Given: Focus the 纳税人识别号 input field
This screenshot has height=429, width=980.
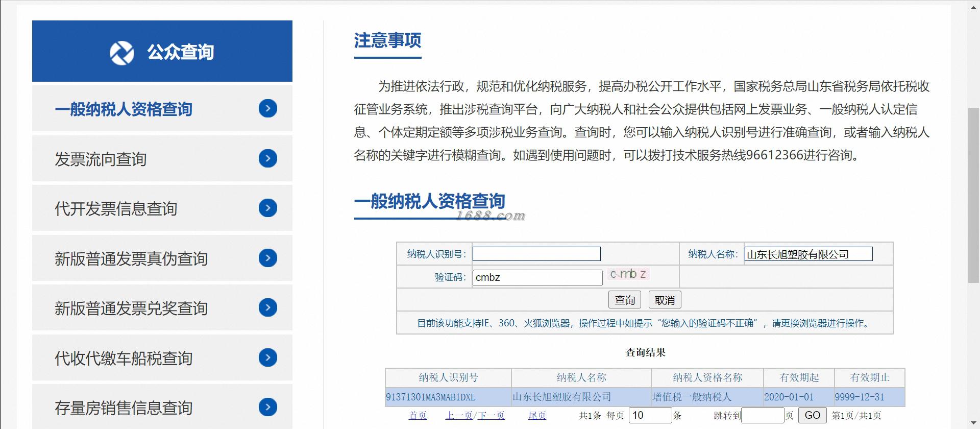Looking at the screenshot, I should [x=536, y=254].
